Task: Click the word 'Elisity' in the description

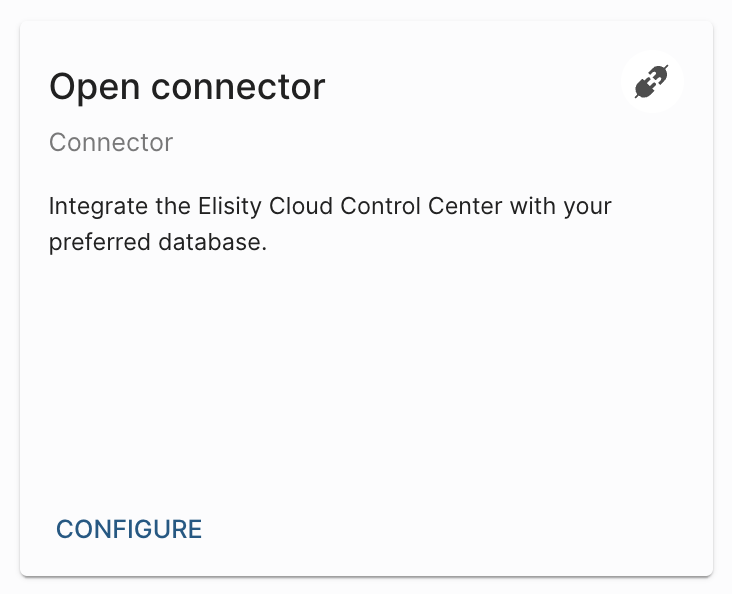Action: 230,206
